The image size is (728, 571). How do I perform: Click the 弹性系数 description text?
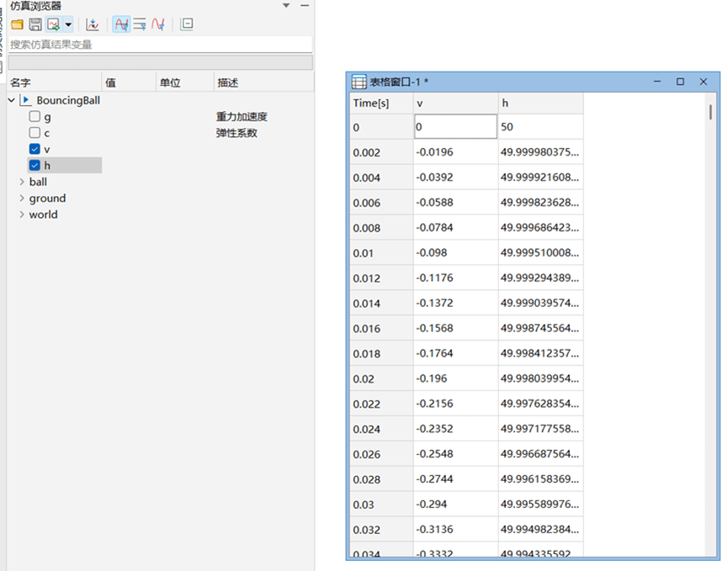pos(236,133)
